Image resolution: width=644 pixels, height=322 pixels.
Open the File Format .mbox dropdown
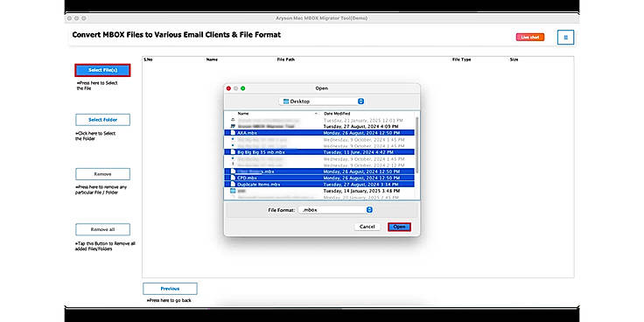(335, 210)
